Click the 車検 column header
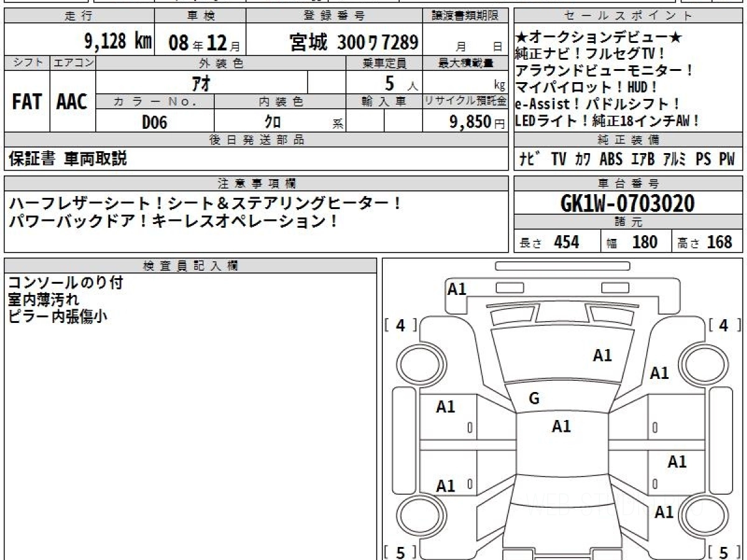 (x=200, y=16)
